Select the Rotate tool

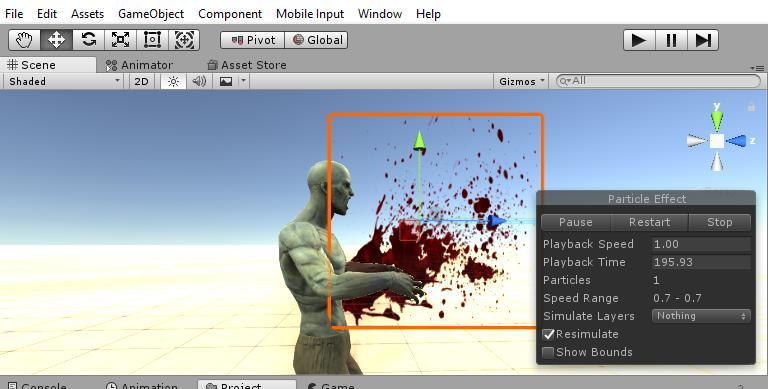[88, 40]
